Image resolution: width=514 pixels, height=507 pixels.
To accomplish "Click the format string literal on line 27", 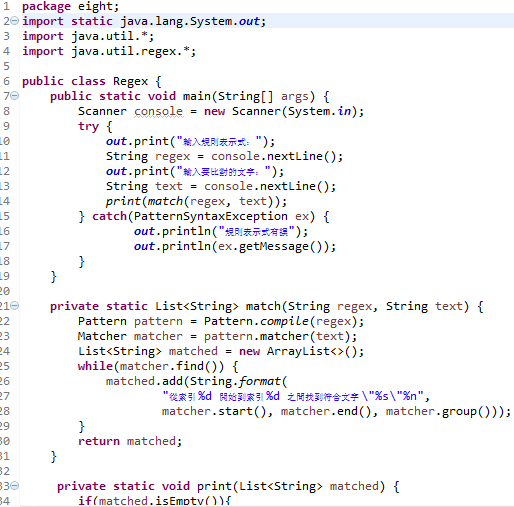I will [x=293, y=396].
